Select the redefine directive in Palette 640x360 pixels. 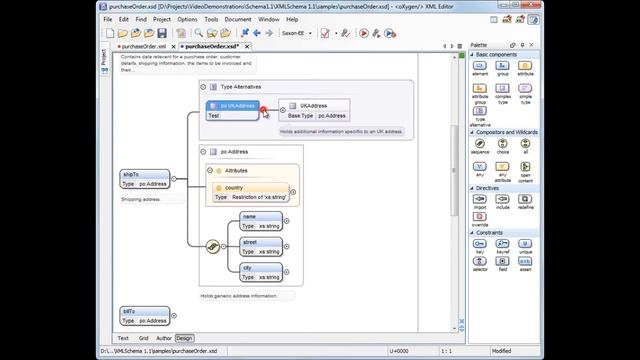coord(525,202)
